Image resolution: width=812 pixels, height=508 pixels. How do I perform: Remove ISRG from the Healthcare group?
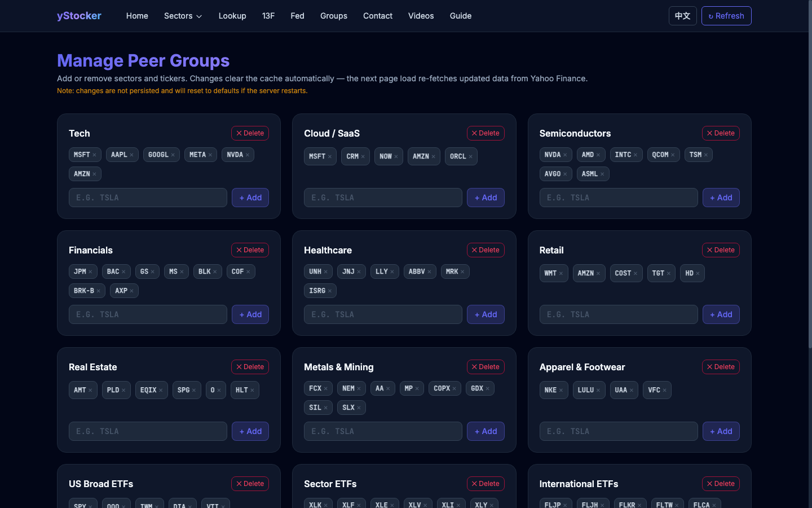[x=329, y=291]
